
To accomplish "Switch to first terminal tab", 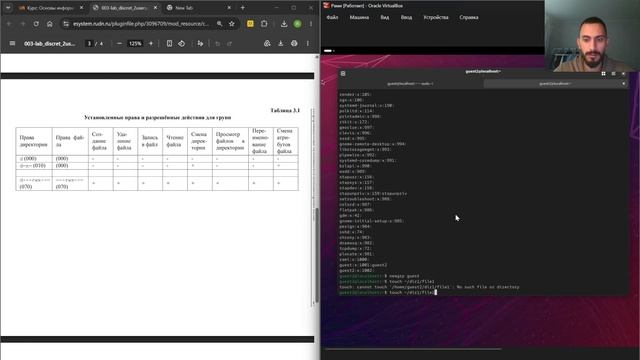I will [x=410, y=84].
